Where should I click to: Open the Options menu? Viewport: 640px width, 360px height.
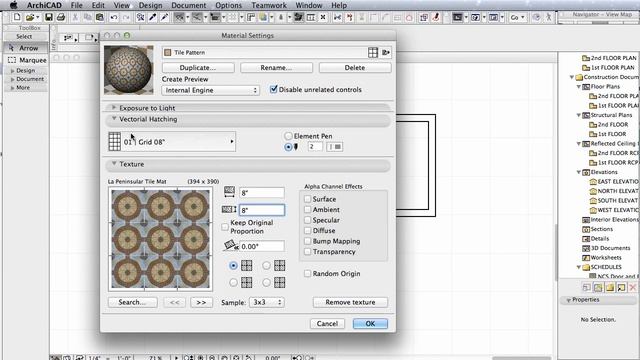229,5
